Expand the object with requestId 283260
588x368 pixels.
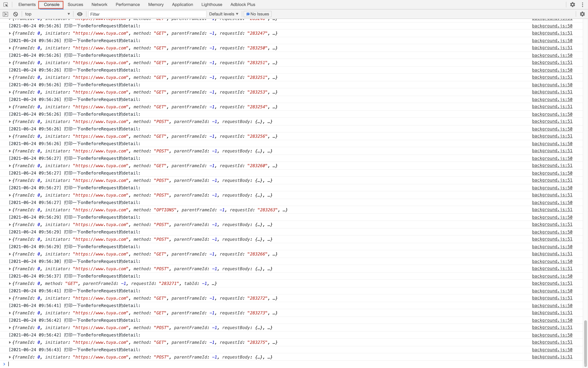(x=10, y=166)
